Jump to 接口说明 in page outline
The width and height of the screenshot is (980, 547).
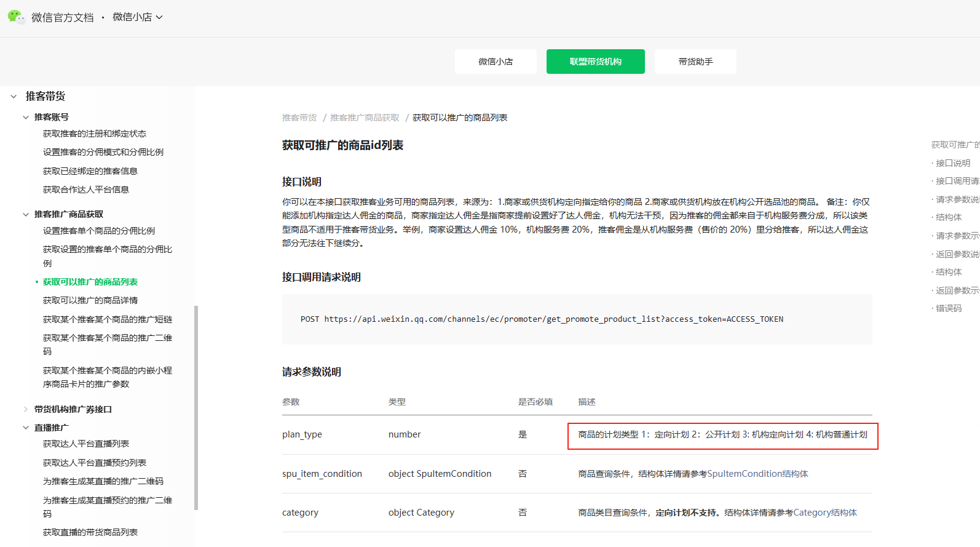(x=953, y=163)
